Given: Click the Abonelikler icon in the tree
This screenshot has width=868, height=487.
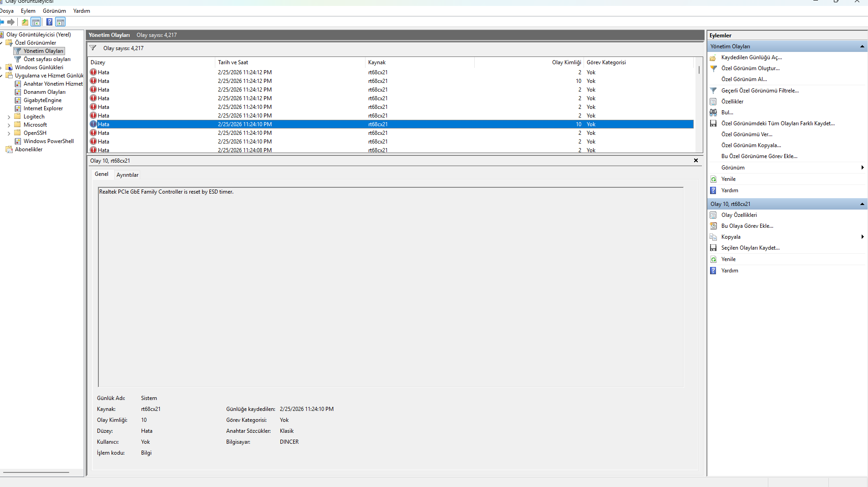Looking at the screenshot, I should [9, 149].
